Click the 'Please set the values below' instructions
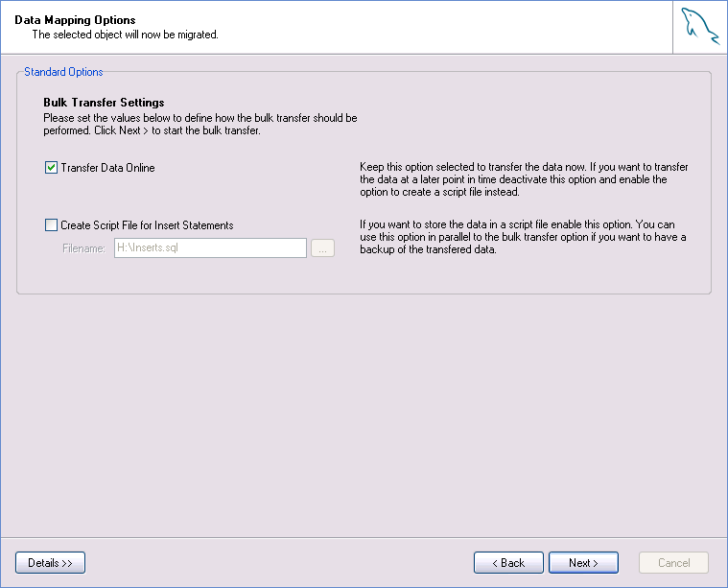This screenshot has height=588, width=728. pyautogui.click(x=200, y=125)
